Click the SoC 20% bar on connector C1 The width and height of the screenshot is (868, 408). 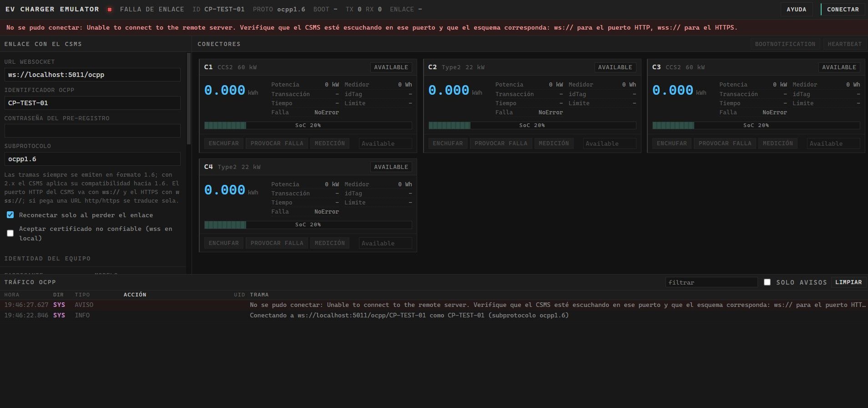[x=308, y=125]
